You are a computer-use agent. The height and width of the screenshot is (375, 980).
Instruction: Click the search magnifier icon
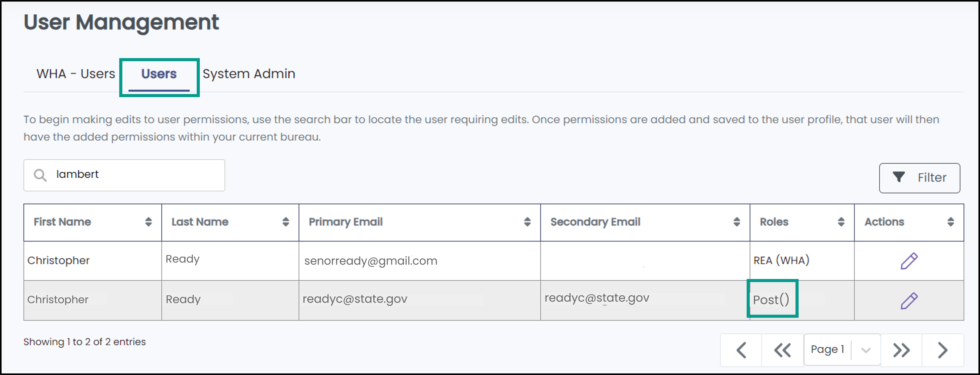coord(40,175)
